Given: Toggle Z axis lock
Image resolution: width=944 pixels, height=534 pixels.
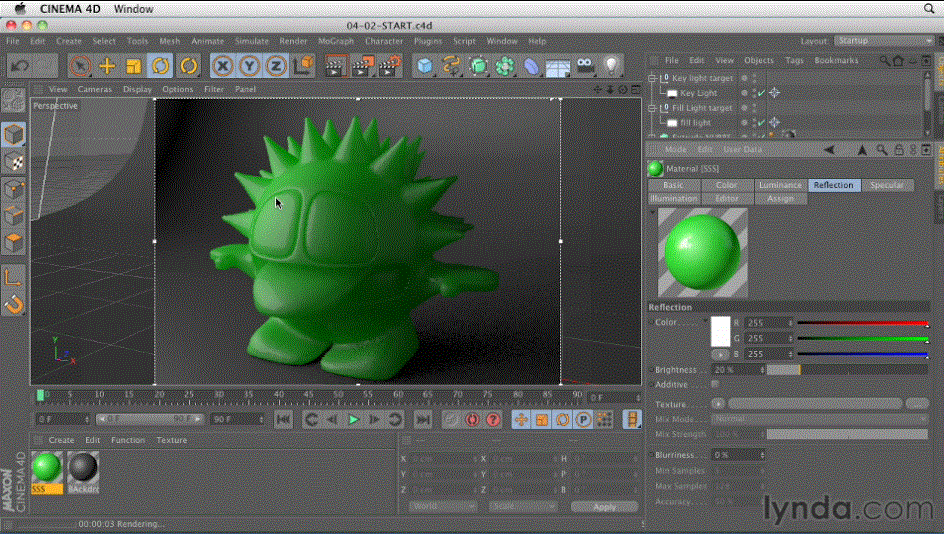Looking at the screenshot, I should click(276, 66).
